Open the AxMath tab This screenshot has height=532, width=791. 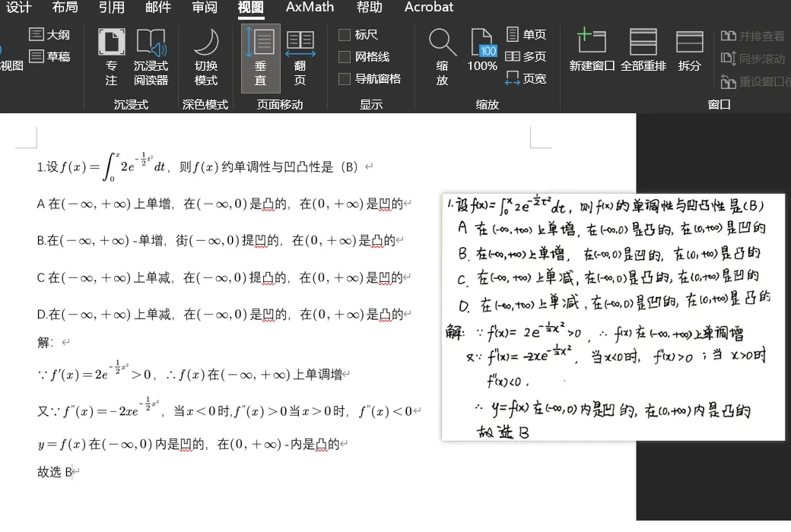[x=310, y=7]
